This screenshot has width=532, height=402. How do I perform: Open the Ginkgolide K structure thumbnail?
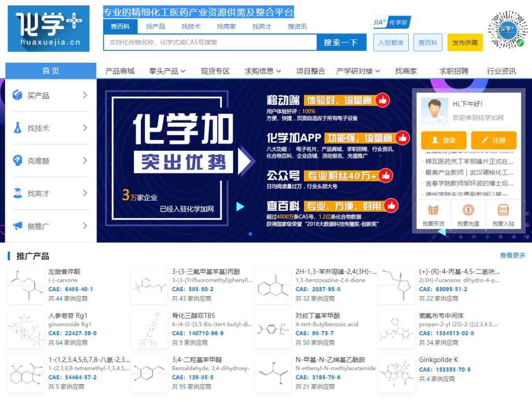tap(396, 374)
